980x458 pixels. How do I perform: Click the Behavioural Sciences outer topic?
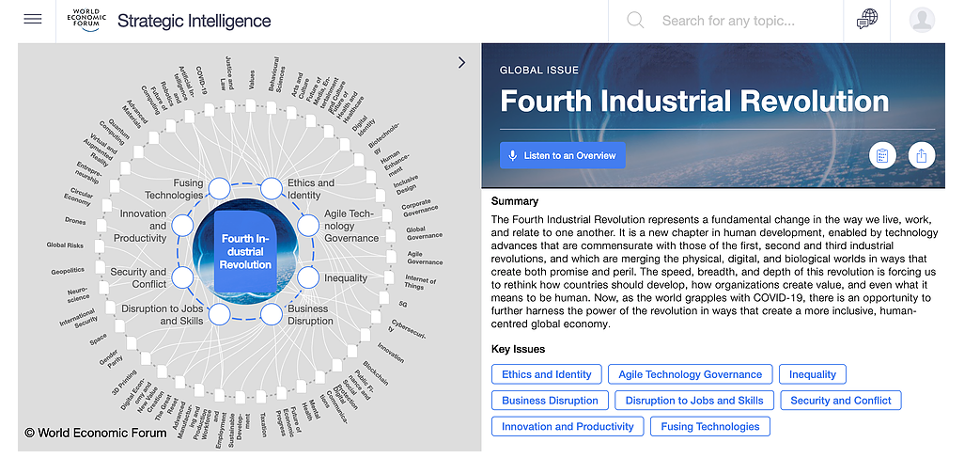275,75
